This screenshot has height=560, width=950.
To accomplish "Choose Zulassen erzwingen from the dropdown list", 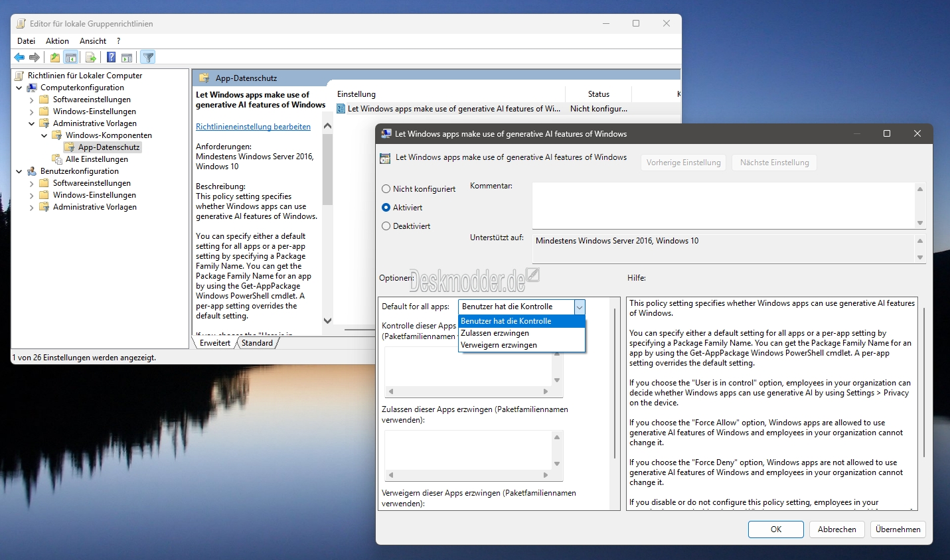I will pyautogui.click(x=522, y=333).
